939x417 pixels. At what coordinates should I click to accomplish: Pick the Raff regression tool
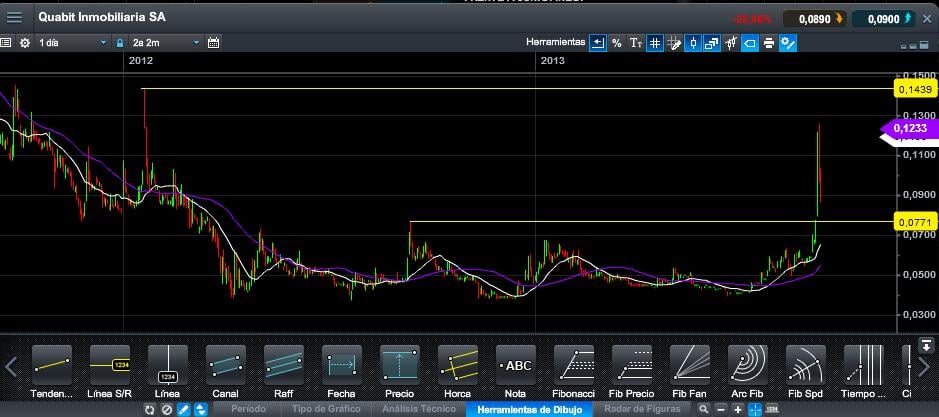pos(284,367)
